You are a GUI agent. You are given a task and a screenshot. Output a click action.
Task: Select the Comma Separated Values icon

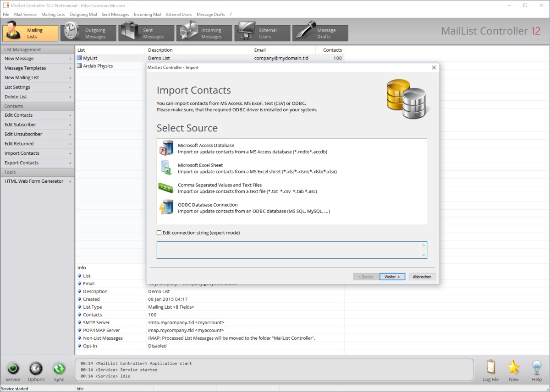tap(166, 188)
